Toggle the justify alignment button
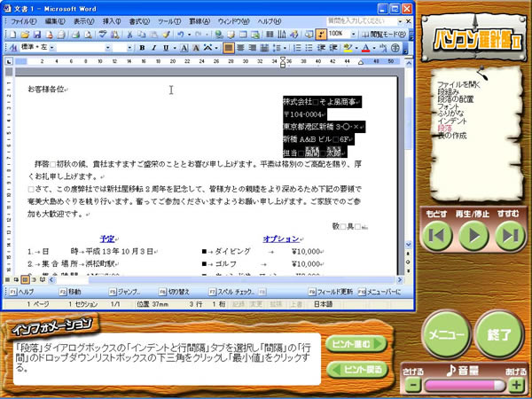532x399 pixels. (x=229, y=48)
